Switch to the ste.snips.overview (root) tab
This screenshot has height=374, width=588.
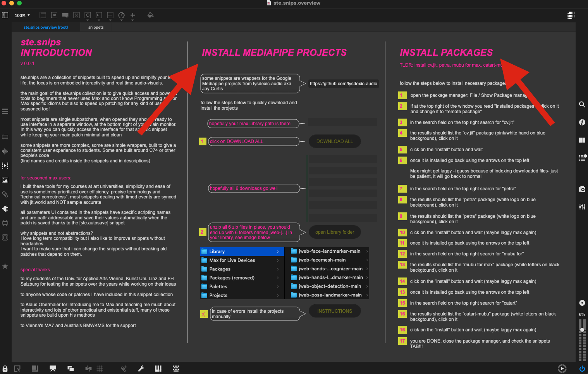coord(46,27)
